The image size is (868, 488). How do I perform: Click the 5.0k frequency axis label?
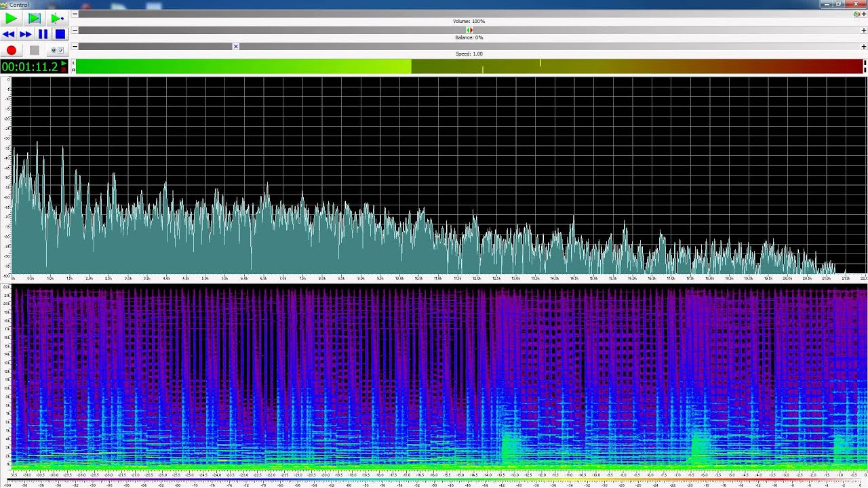[205, 278]
